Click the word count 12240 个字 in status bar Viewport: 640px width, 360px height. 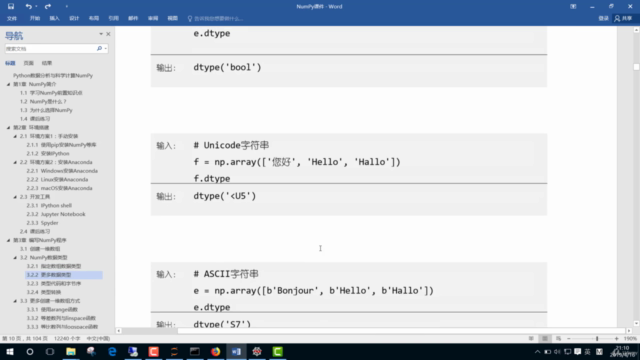click(67, 338)
